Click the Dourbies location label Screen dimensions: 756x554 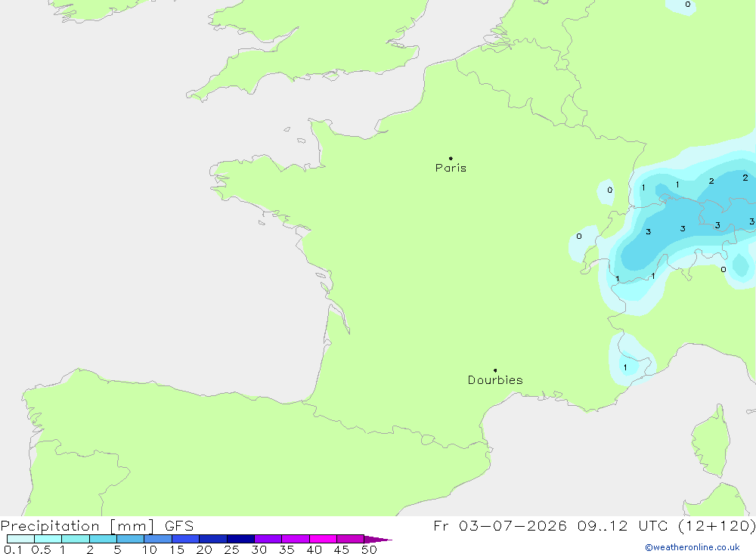pos(495,380)
